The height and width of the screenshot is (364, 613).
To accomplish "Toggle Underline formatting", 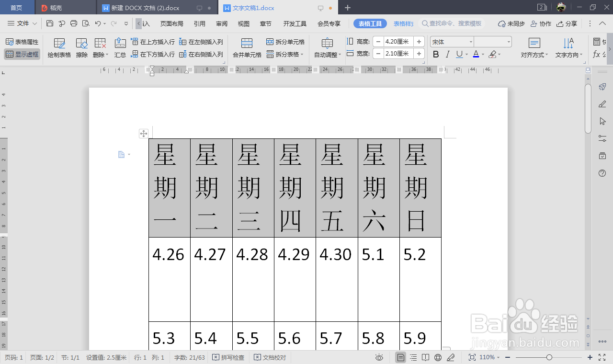I will [x=459, y=55].
